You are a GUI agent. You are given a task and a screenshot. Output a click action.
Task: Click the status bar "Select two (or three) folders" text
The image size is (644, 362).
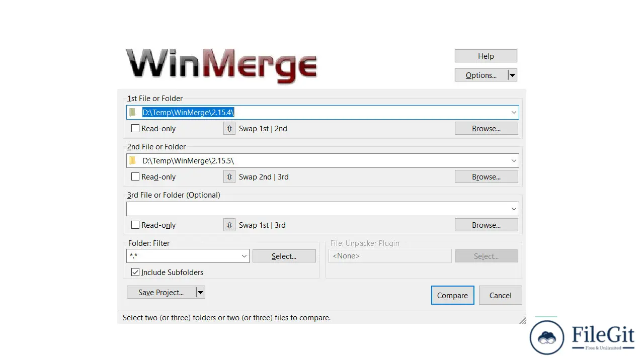tap(227, 318)
